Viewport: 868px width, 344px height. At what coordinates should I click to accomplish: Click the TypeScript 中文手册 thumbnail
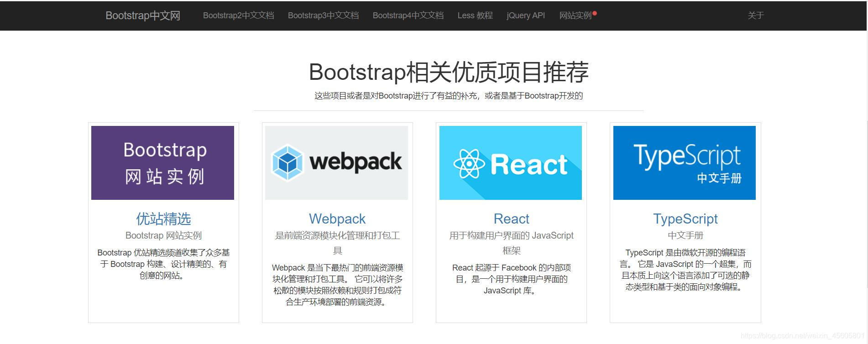tap(685, 163)
